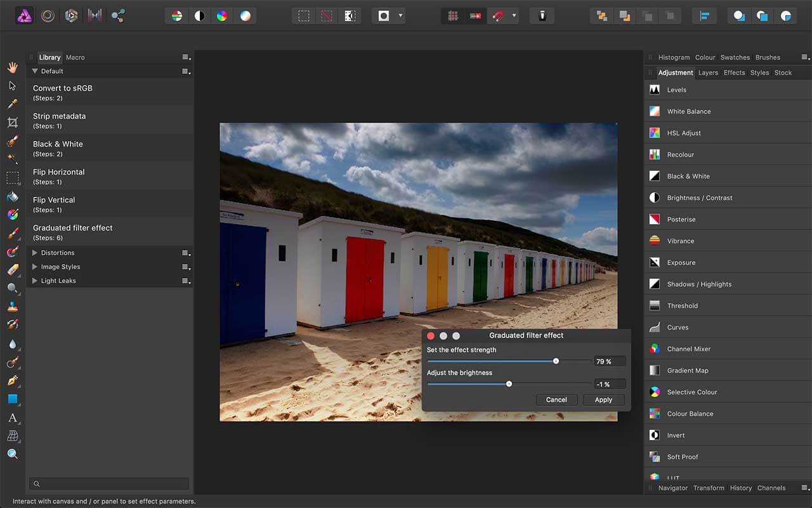Click the brightness slider handle
Screen dimensions: 812x508
pos(509,384)
